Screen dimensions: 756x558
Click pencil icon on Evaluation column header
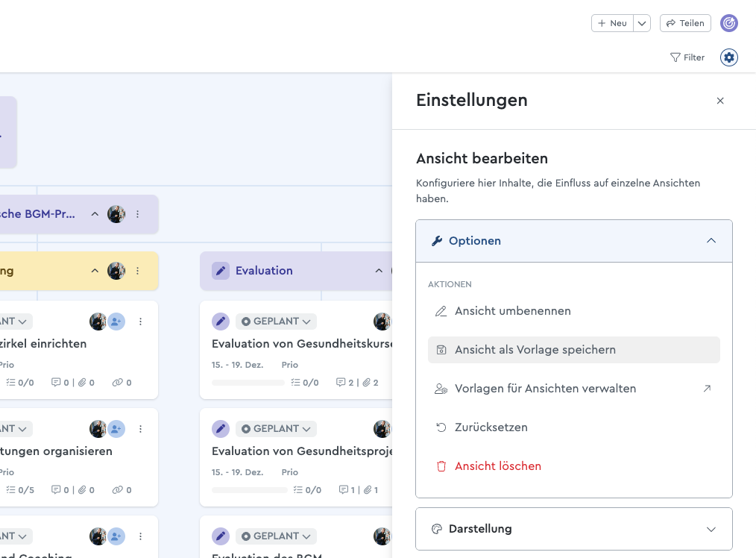pyautogui.click(x=220, y=271)
